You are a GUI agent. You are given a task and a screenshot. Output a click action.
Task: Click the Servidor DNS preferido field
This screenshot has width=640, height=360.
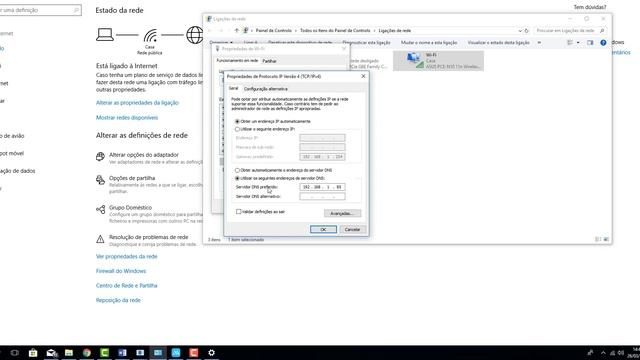coord(322,187)
